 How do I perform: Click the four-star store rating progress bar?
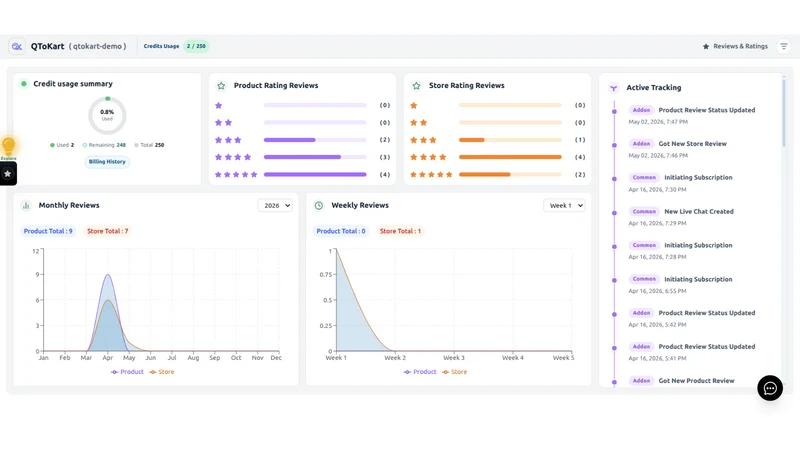[510, 157]
